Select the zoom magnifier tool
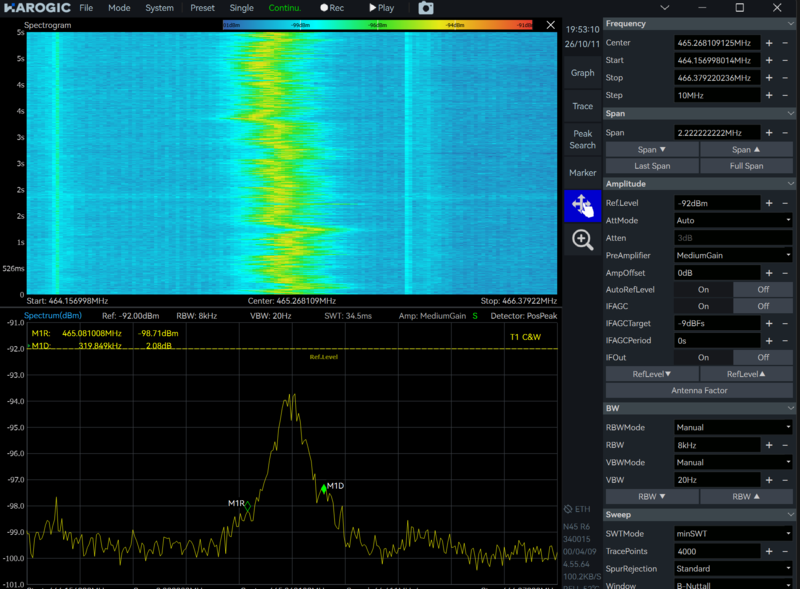The image size is (800, 589). point(583,240)
